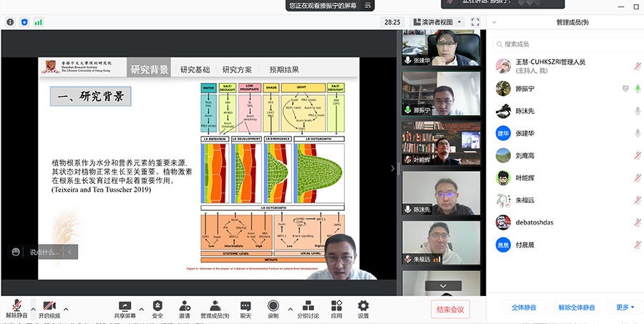Switch to the 研究基础 slide tab
The width and height of the screenshot is (644, 324).
tap(195, 69)
